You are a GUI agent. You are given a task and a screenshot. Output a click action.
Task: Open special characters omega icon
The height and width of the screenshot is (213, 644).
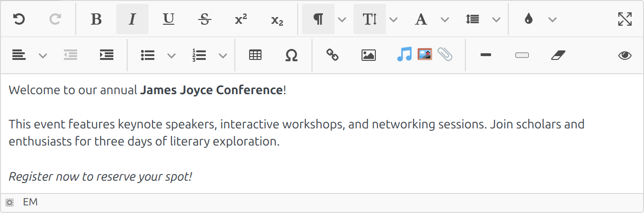click(292, 55)
